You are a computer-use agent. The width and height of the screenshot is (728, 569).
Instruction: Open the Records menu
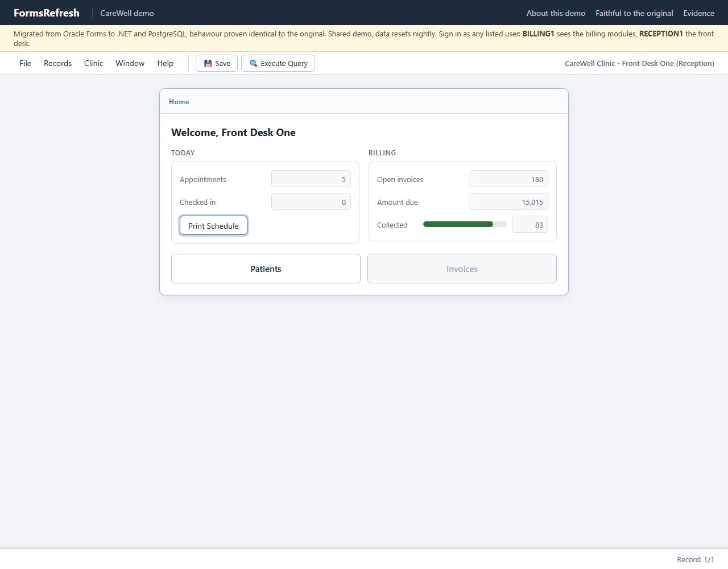tap(57, 63)
